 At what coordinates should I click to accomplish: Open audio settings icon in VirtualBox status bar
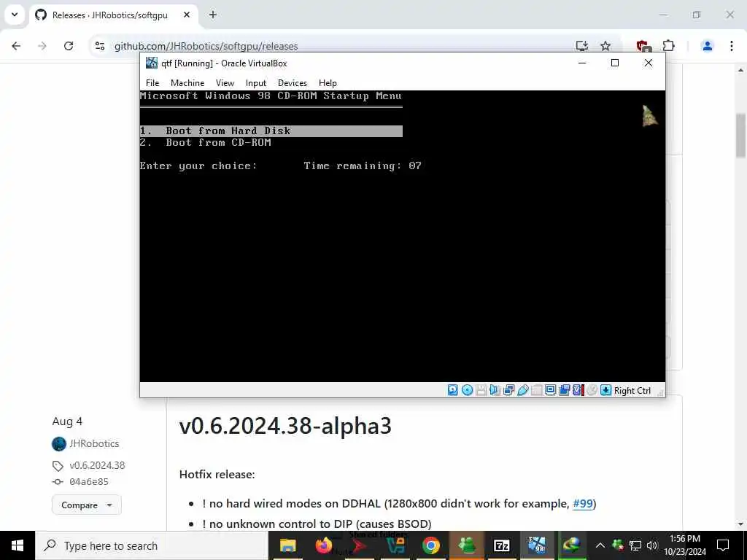[495, 391]
